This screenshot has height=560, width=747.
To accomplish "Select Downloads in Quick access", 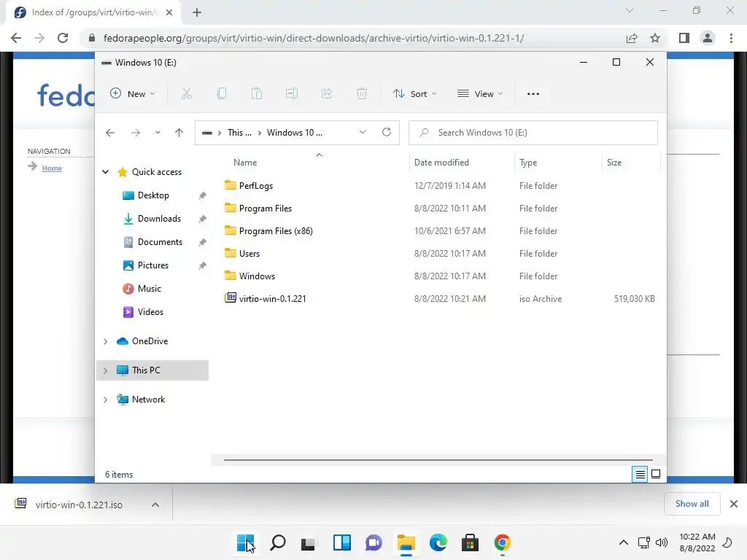I will coord(159,219).
